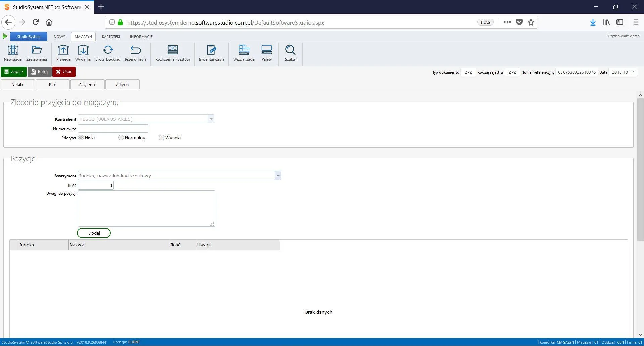644x346 pixels.
Task: Expand the Asortyment dropdown arrow
Action: 278,176
